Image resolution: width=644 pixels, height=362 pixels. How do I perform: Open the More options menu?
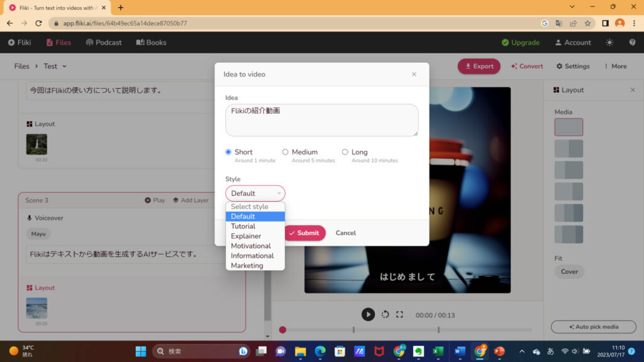coord(615,66)
